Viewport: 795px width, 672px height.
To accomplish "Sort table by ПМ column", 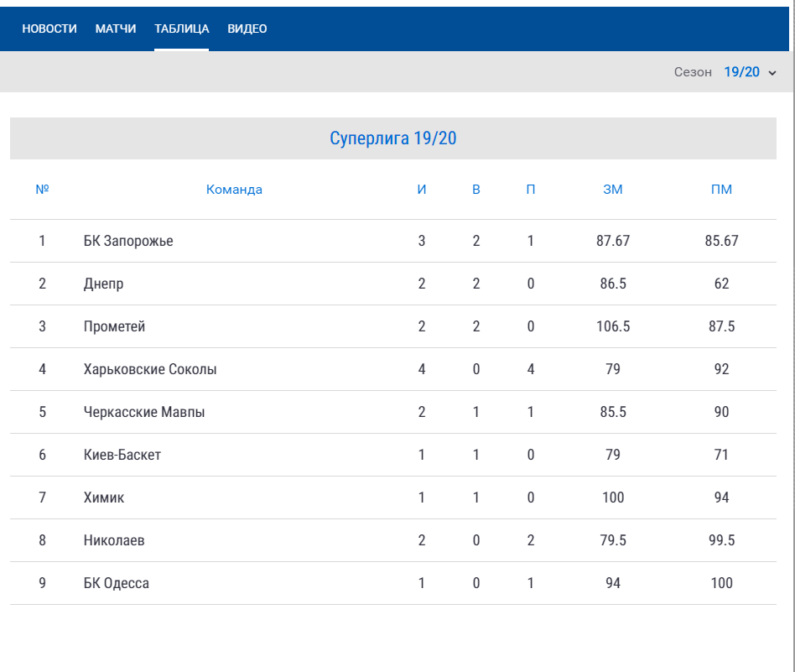I will click(x=721, y=190).
